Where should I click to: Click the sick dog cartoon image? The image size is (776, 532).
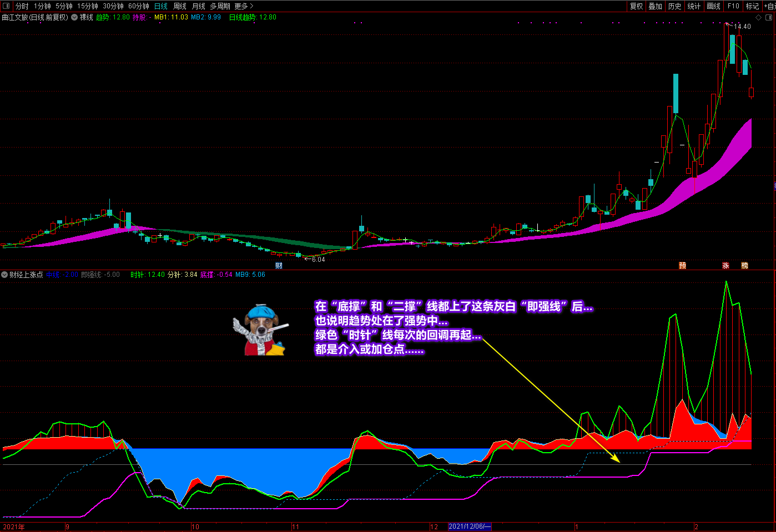(x=260, y=330)
